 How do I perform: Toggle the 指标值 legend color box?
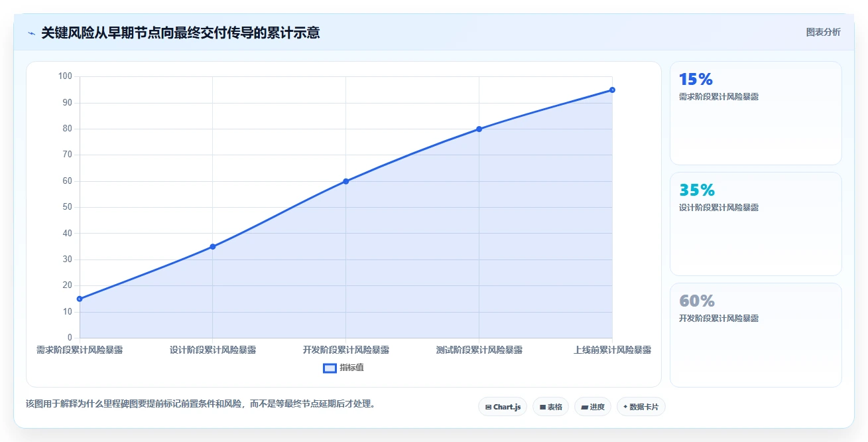[330, 368]
